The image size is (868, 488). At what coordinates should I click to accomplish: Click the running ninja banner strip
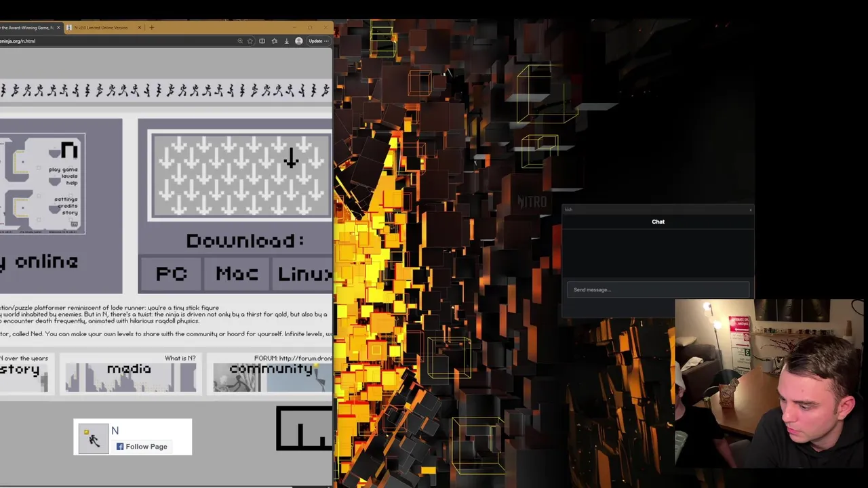pyautogui.click(x=166, y=90)
